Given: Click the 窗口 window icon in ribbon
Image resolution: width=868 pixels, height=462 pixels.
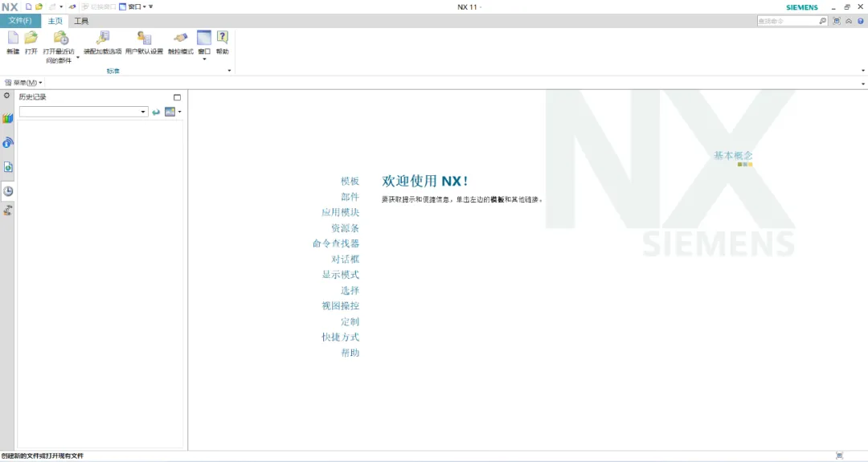Looking at the screenshot, I should 204,38.
